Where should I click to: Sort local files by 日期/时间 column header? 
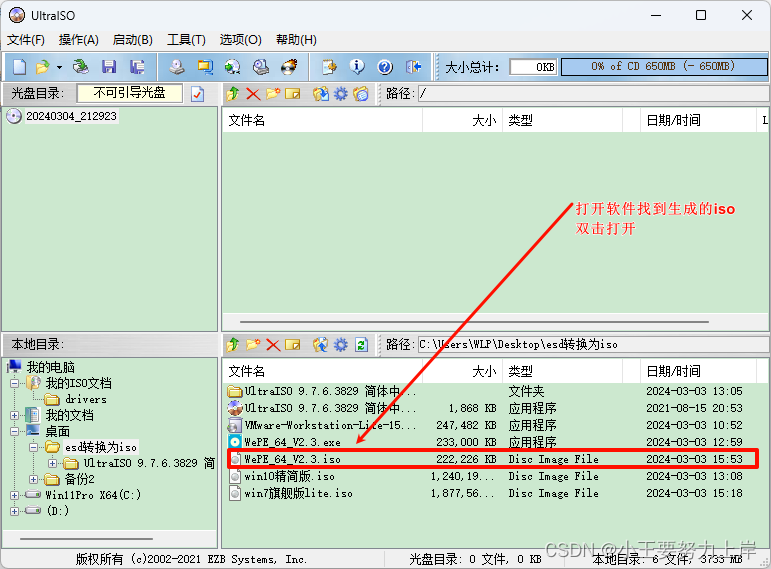(x=698, y=371)
